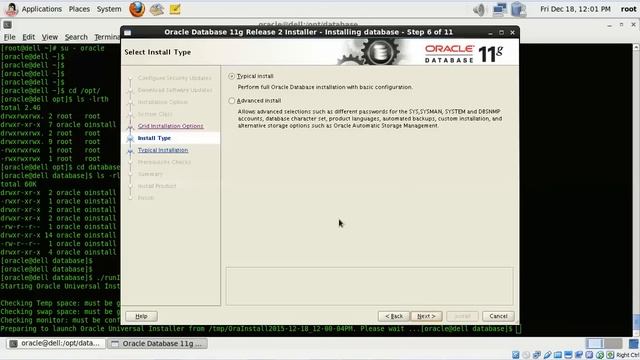Switch to Oracle Database 11g taskbar entry

point(158,344)
